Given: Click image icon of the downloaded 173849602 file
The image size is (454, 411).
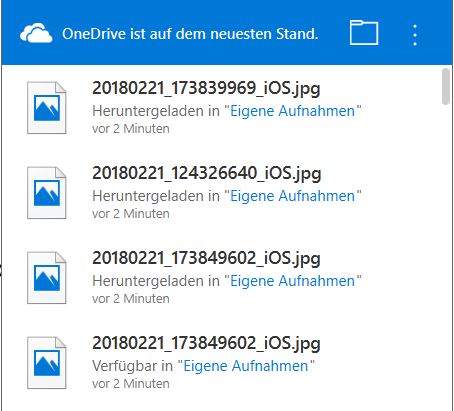Looking at the screenshot, I should click(47, 278).
